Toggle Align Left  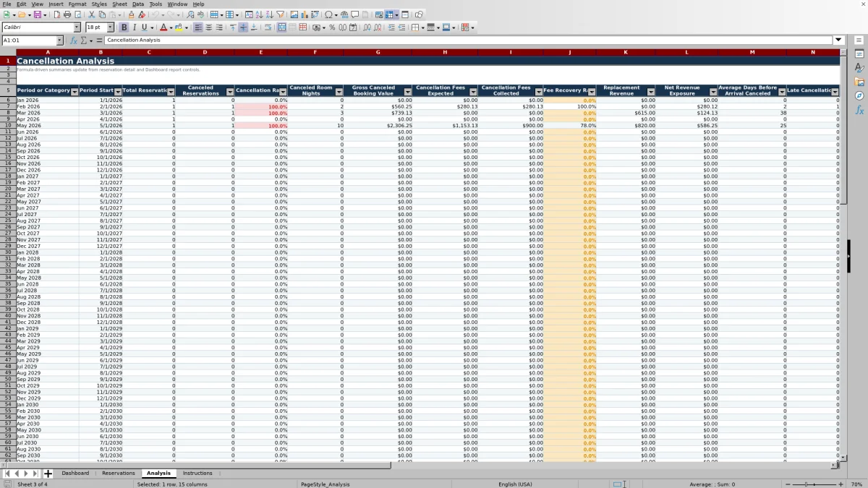pyautogui.click(x=197, y=27)
